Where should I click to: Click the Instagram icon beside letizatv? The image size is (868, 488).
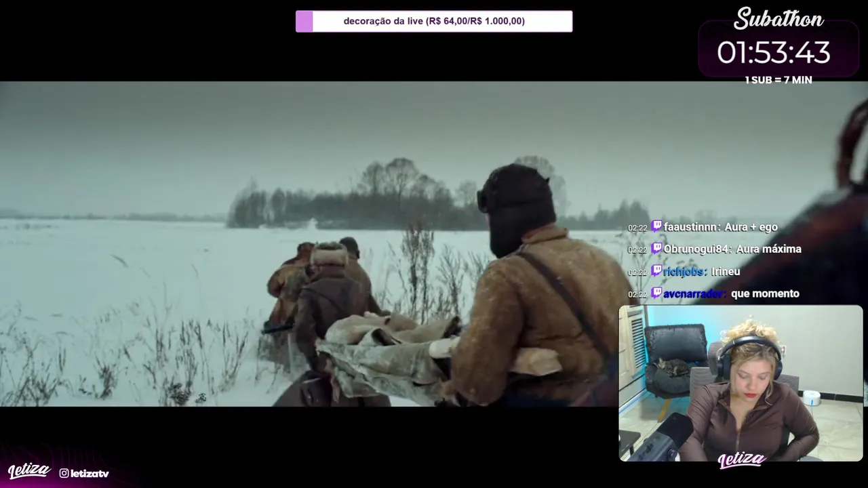tap(64, 473)
